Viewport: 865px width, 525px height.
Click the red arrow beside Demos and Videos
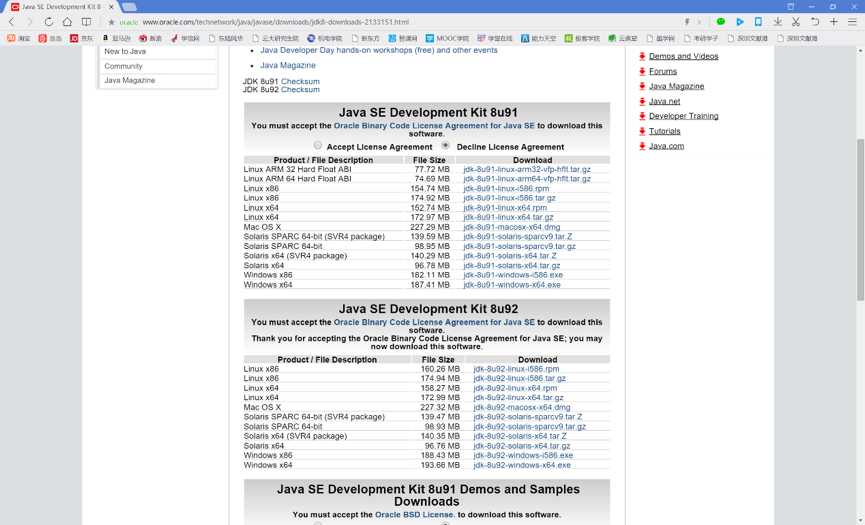642,56
